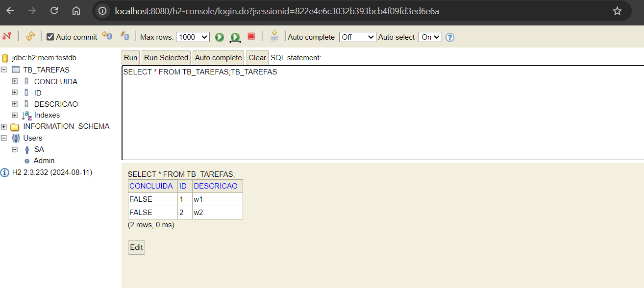This screenshot has width=644, height=288.
Task: Run the statement using the green play icon
Action: (x=219, y=37)
